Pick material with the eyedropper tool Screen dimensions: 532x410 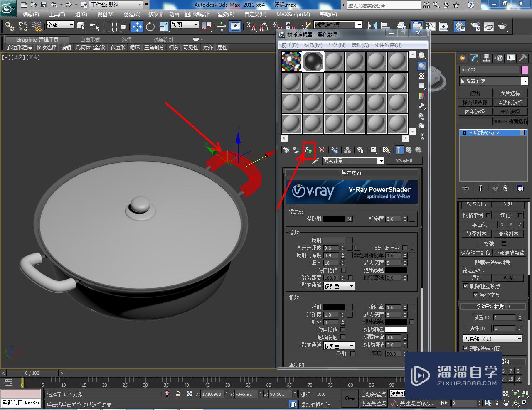[315, 161]
